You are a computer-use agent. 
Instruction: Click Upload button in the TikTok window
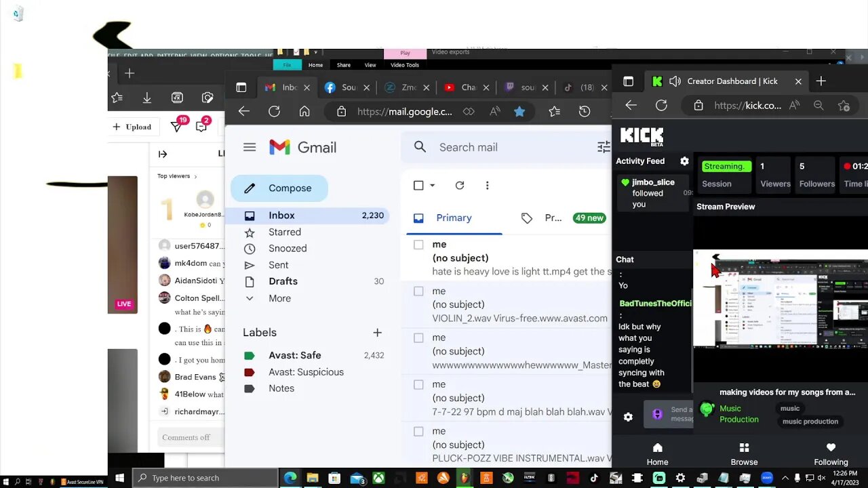tap(132, 127)
